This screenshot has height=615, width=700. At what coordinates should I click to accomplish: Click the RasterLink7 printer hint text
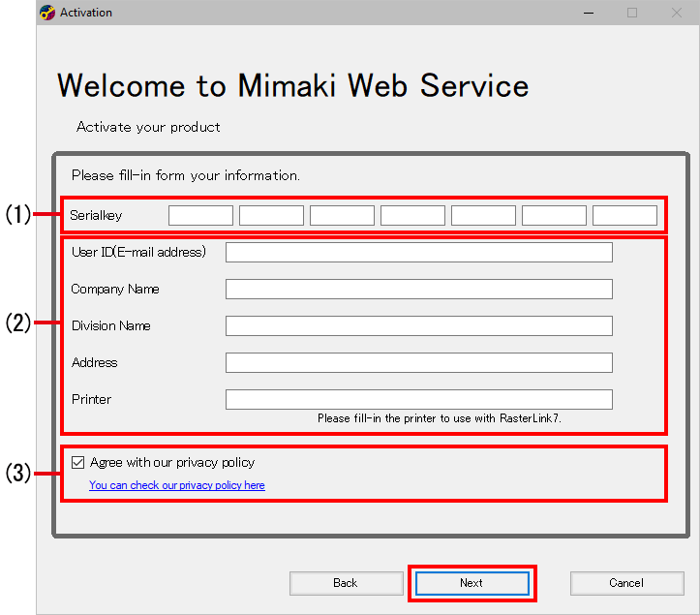tap(440, 418)
